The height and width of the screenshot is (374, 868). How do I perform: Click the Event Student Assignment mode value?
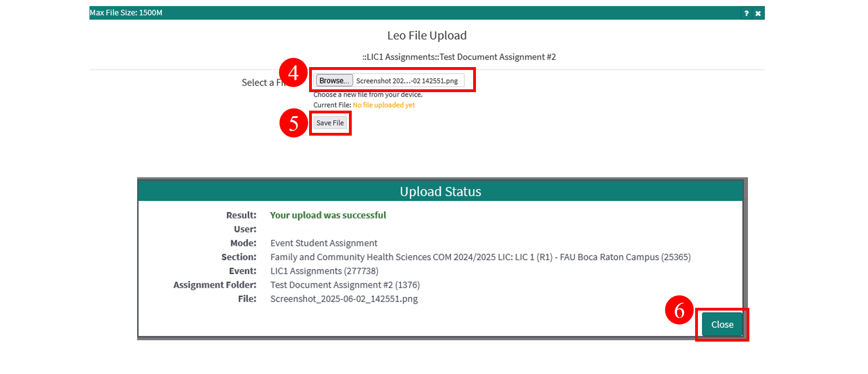[324, 243]
